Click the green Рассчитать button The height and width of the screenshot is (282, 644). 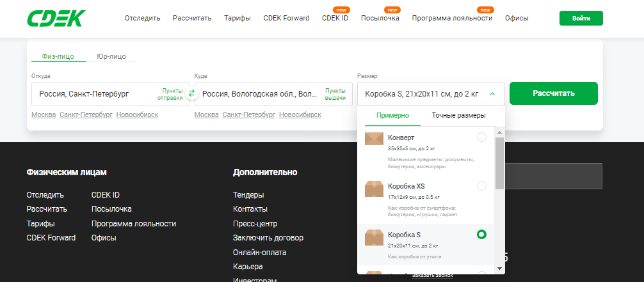(554, 93)
